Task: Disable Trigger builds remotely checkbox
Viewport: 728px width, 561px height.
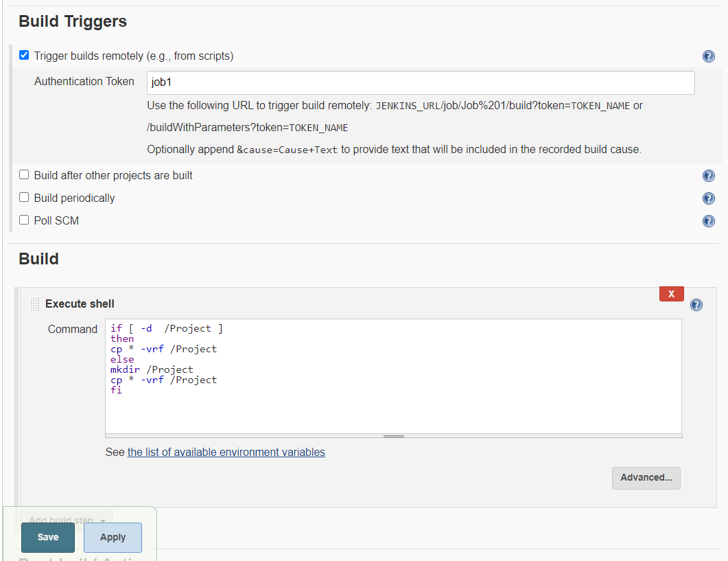Action: (x=23, y=55)
